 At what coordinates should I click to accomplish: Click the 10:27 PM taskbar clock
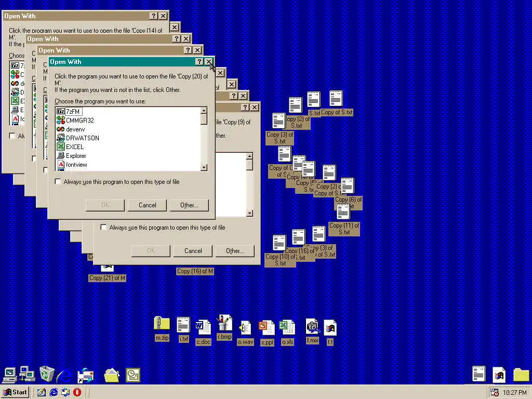click(x=515, y=393)
